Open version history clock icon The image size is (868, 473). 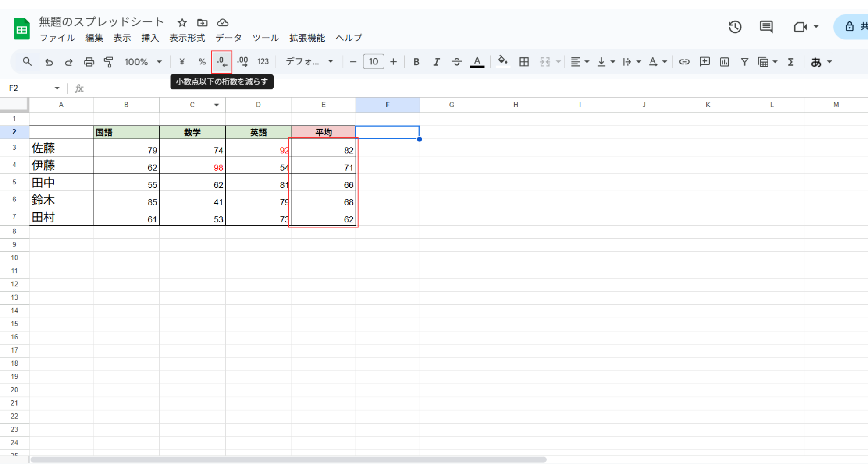click(x=735, y=27)
